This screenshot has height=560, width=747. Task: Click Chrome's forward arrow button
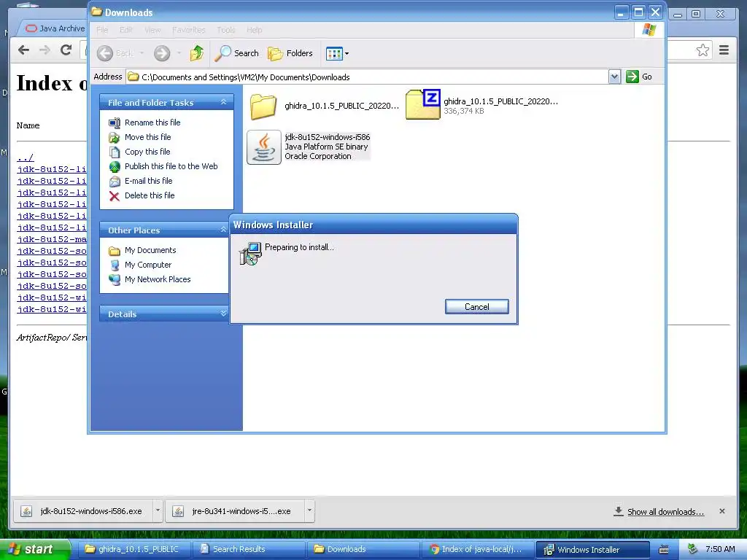tap(44, 50)
